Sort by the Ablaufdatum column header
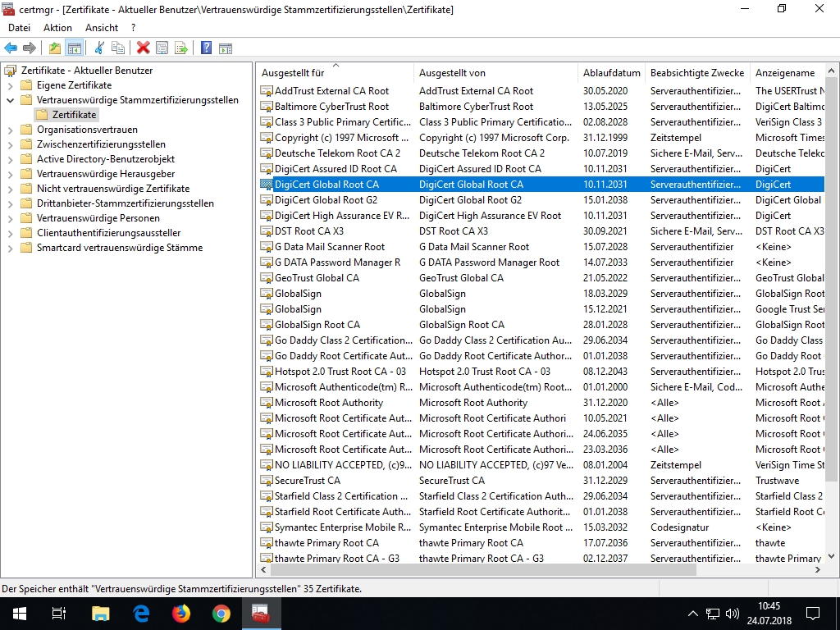Screen dimensions: 840x630 (x=611, y=73)
